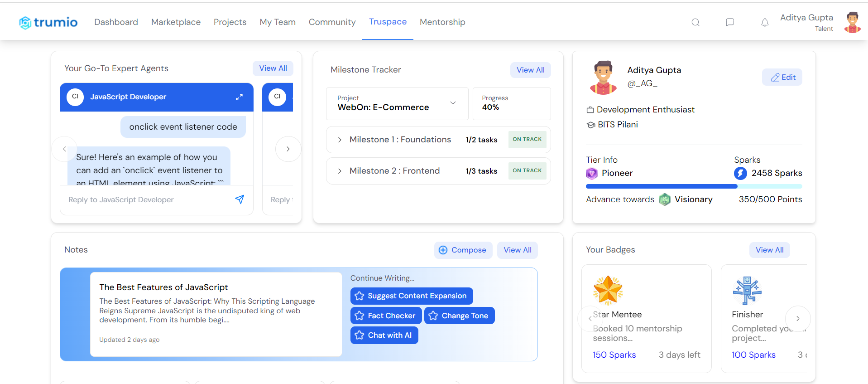This screenshot has width=868, height=384.
Task: Start Chat with AI
Action: 384,335
